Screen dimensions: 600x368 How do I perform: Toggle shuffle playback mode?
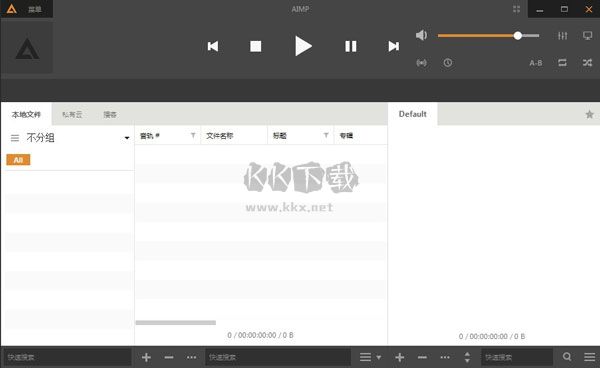coord(587,62)
